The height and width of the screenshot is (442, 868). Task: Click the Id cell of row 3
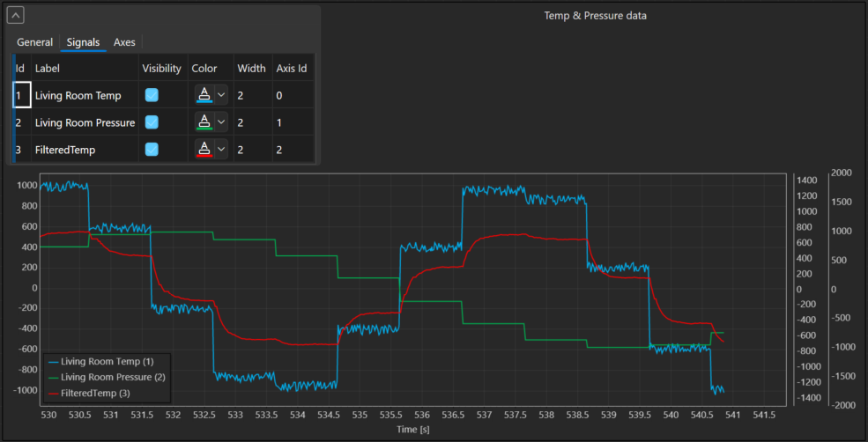[22, 150]
